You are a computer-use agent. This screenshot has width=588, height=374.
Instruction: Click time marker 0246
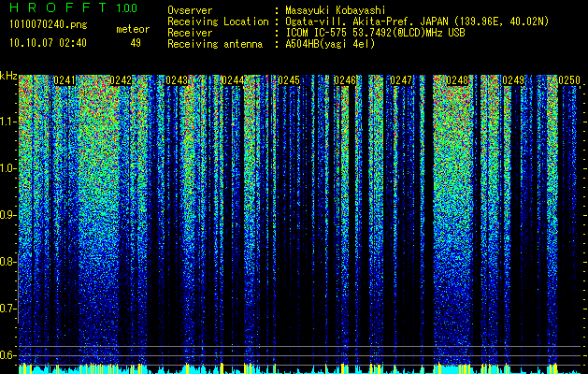(345, 80)
